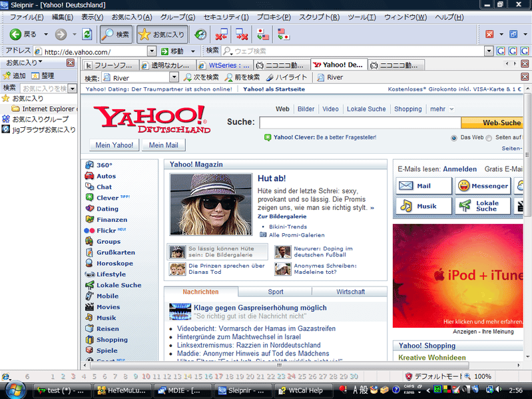Expand the mehr dropdown on Yahoo
This screenshot has width=532, height=399.
point(451,109)
